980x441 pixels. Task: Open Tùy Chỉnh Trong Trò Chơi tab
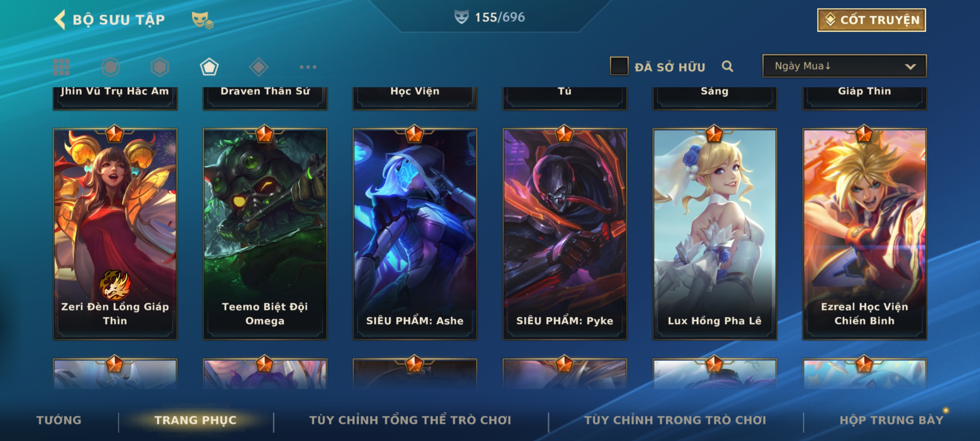coord(675,420)
